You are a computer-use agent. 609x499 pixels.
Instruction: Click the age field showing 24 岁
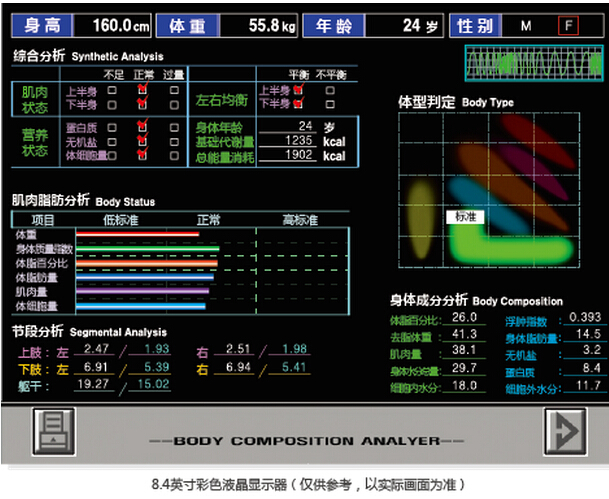pyautogui.click(x=394, y=24)
